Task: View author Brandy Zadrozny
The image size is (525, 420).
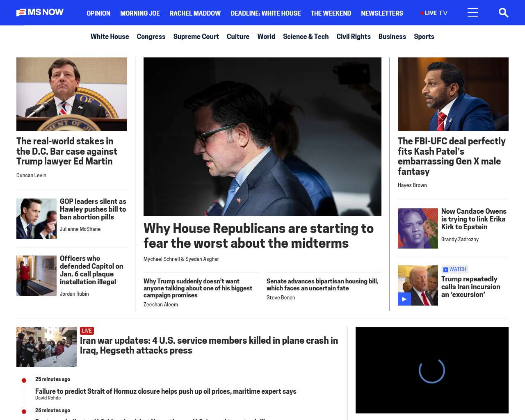Action: click(460, 239)
